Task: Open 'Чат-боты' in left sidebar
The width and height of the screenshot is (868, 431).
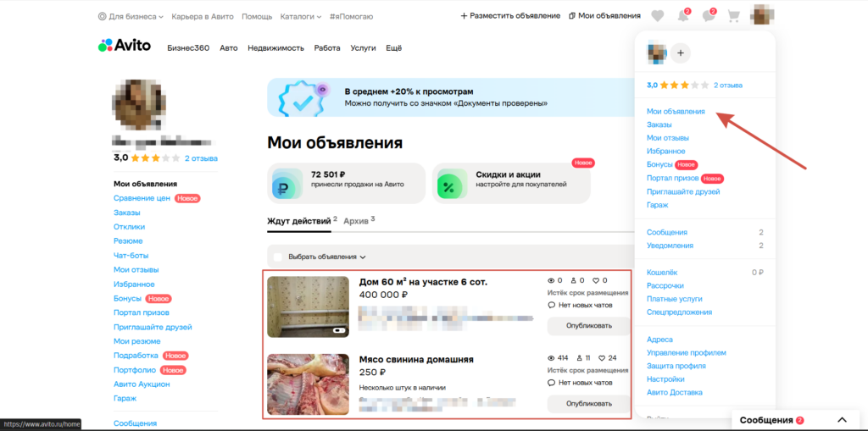Action: click(x=131, y=256)
